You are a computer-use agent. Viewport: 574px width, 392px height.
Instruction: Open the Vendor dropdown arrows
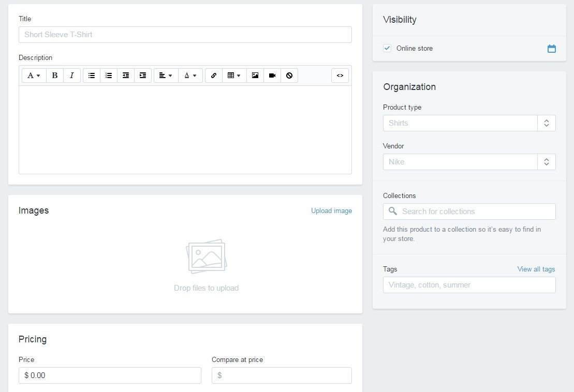point(547,162)
